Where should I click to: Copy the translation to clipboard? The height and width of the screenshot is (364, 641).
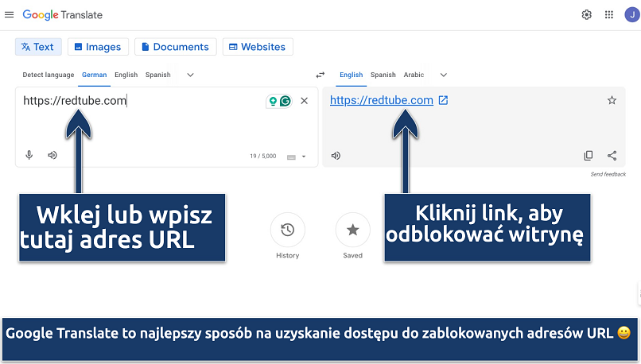589,156
